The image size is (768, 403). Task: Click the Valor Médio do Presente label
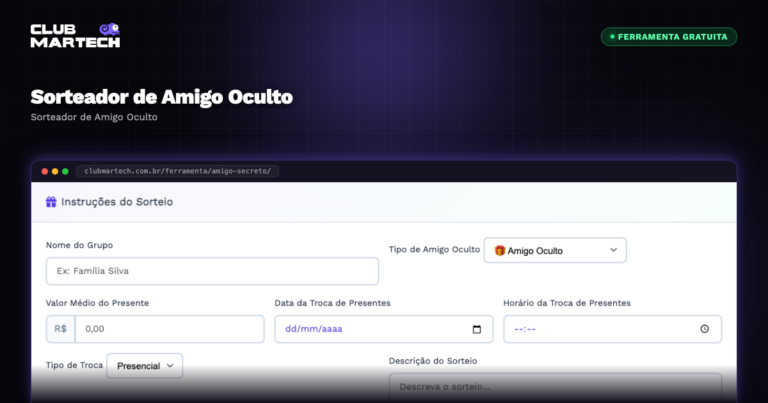coord(97,303)
